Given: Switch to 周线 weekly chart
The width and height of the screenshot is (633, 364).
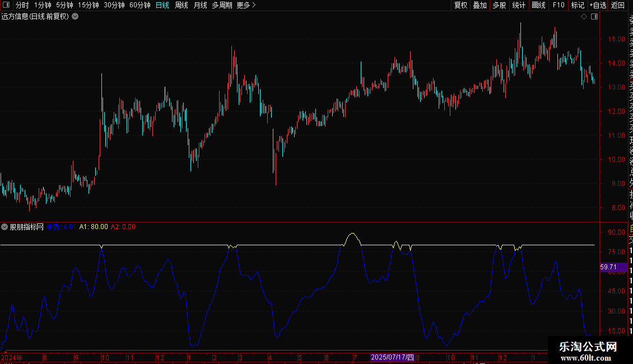Looking at the screenshot, I should 181,5.
